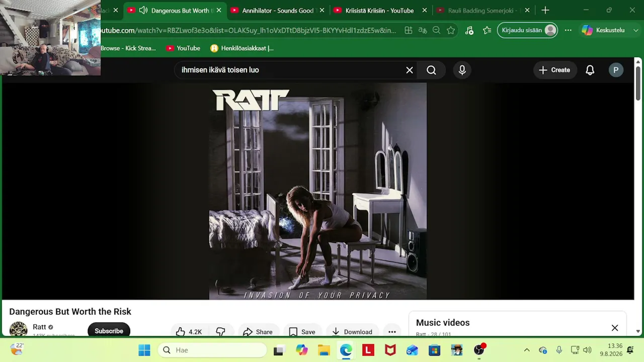
Task: Close the Annihilator - Sounds Good tab
Action: [x=322, y=10]
